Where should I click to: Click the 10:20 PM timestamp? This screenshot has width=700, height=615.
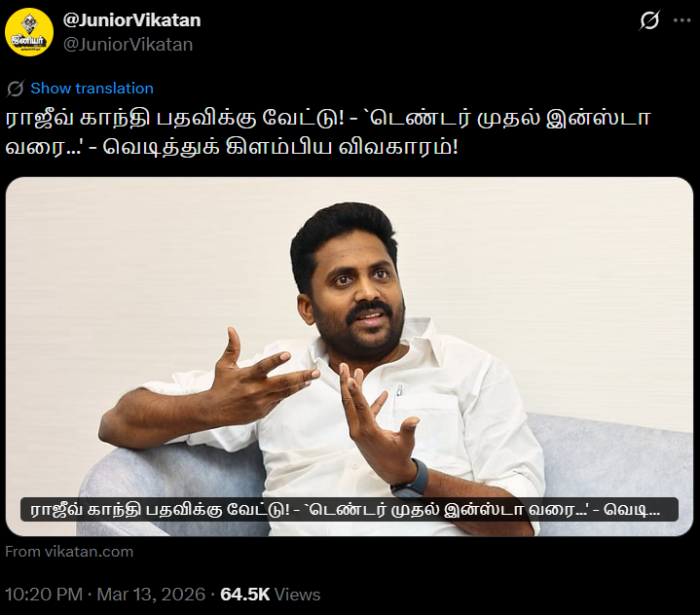tap(44, 595)
